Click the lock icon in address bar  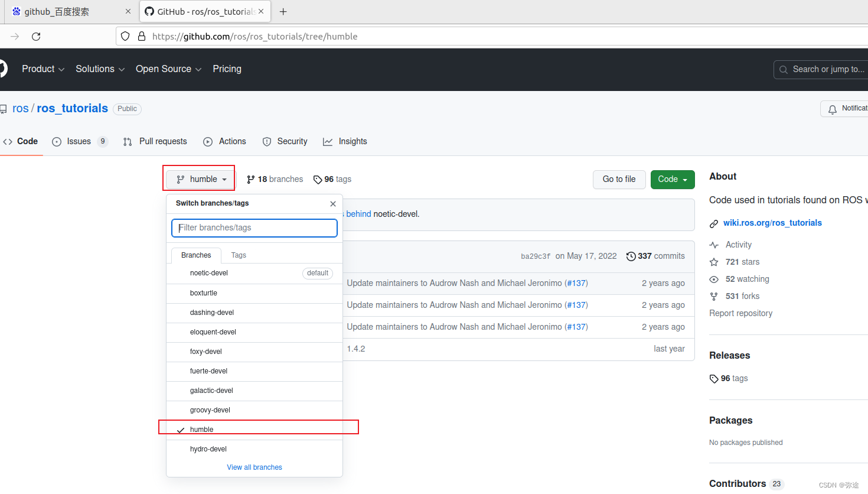click(x=142, y=36)
